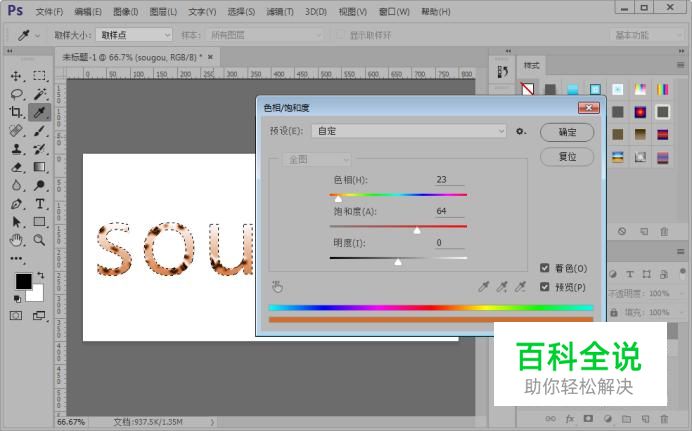Expand the status bar info arrow
The width and height of the screenshot is (692, 431).
[x=212, y=422]
